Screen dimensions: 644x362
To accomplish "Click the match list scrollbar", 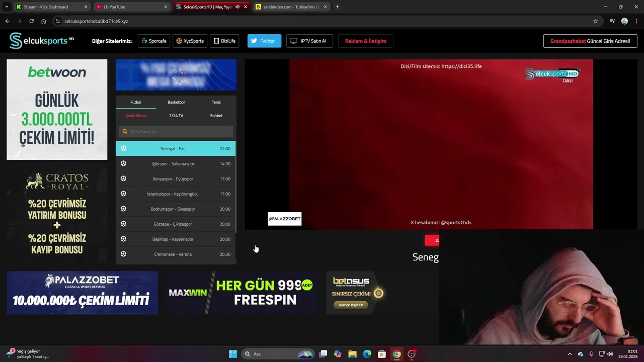I will coord(235,187).
